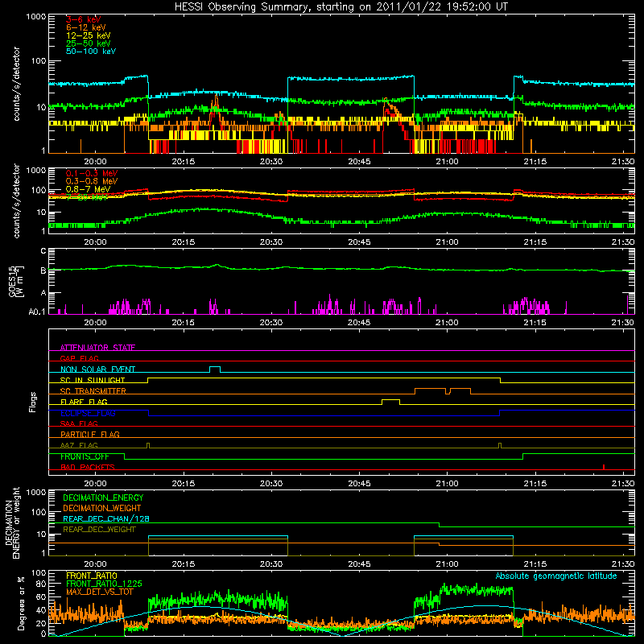Click the FRONT_RATIO_1225 legend label
The image size is (644, 644).
tap(104, 584)
